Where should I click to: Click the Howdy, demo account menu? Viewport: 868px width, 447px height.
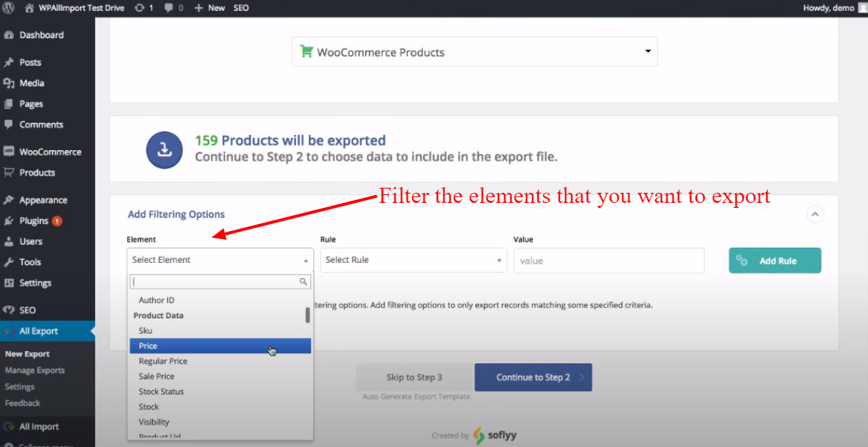833,8
